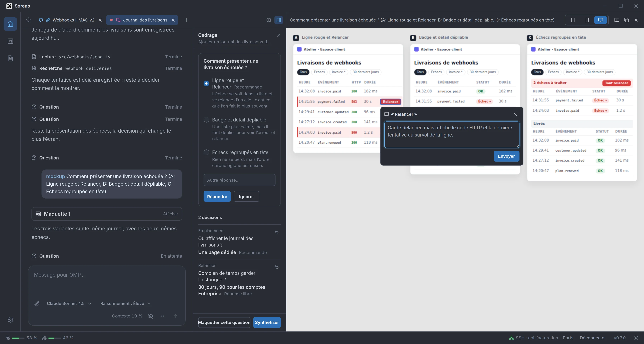Click the star favorite icon
The width and height of the screenshot is (644, 344).
(28, 20)
